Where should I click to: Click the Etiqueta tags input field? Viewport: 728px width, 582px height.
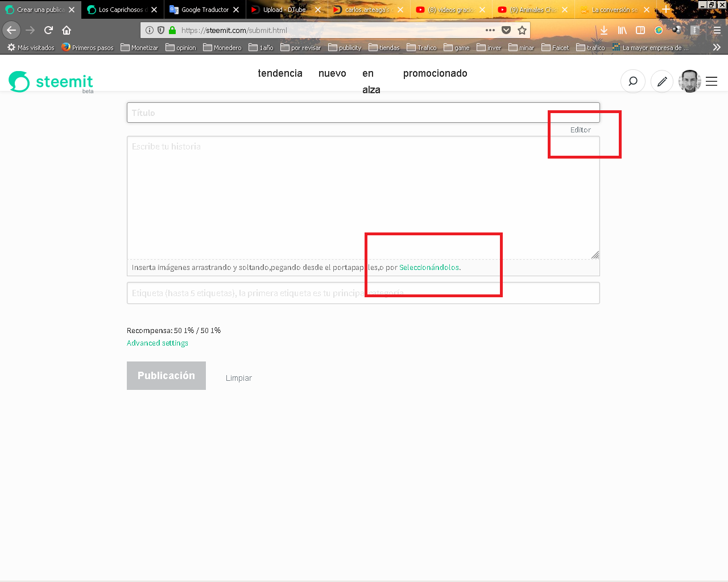coord(363,293)
